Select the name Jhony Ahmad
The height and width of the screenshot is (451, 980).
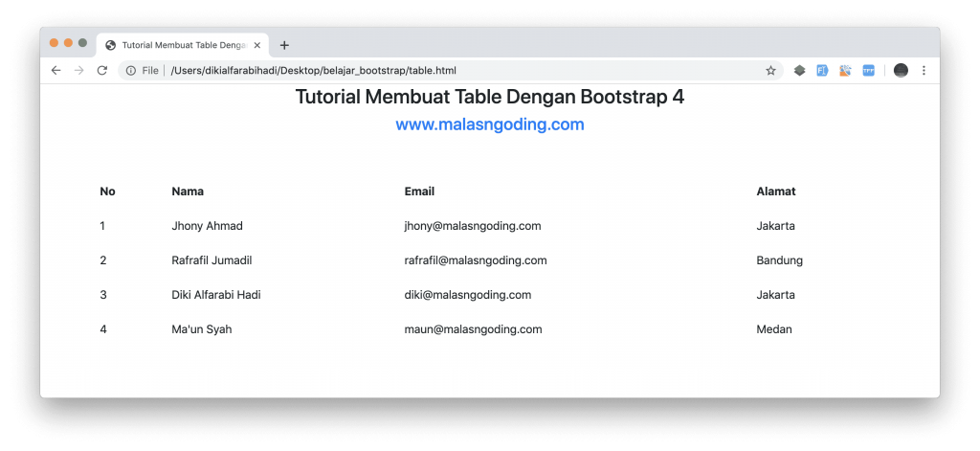click(x=207, y=226)
